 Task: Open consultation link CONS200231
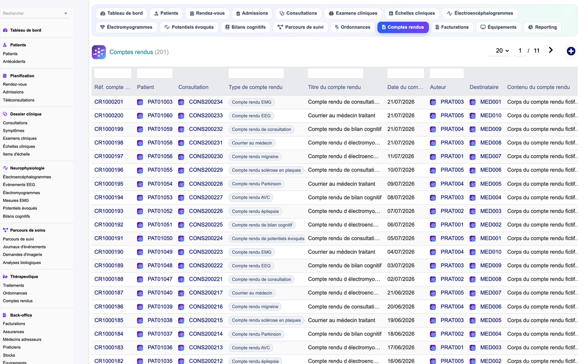coord(206,143)
